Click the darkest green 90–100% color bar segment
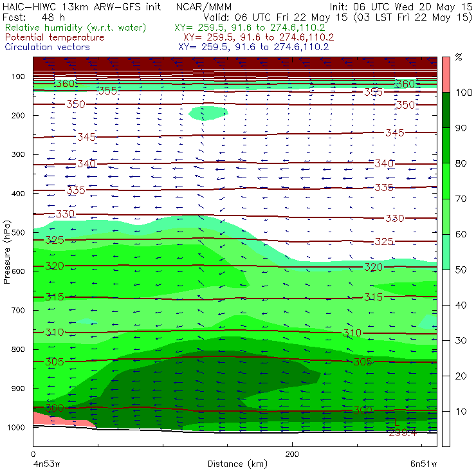Viewport: 476px width, 476px height. coord(446,110)
